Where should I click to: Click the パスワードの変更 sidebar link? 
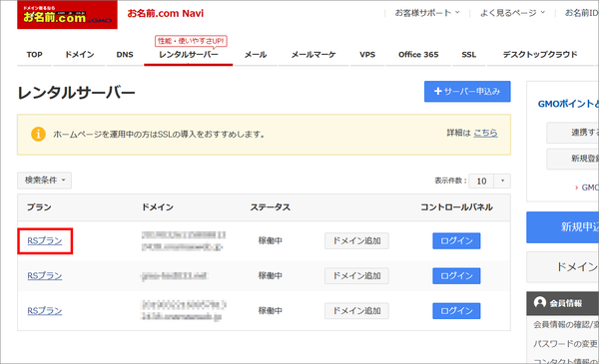566,344
